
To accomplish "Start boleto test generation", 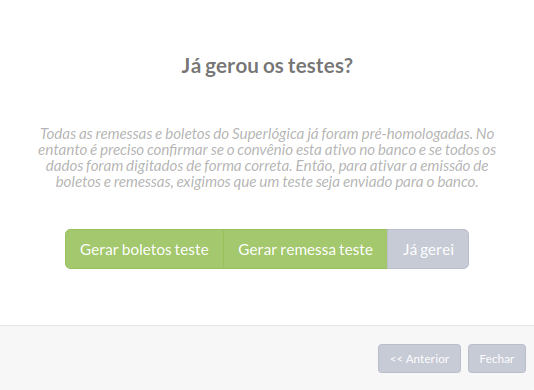I will (x=144, y=249).
